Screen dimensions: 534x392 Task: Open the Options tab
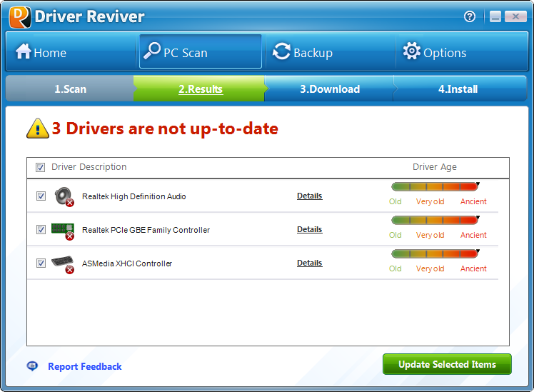coord(434,53)
